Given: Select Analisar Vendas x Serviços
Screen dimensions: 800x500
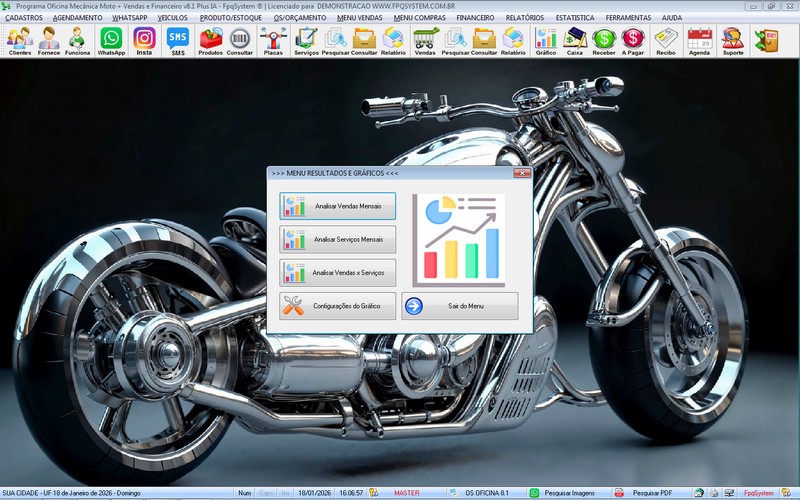Looking at the screenshot, I should (x=338, y=272).
